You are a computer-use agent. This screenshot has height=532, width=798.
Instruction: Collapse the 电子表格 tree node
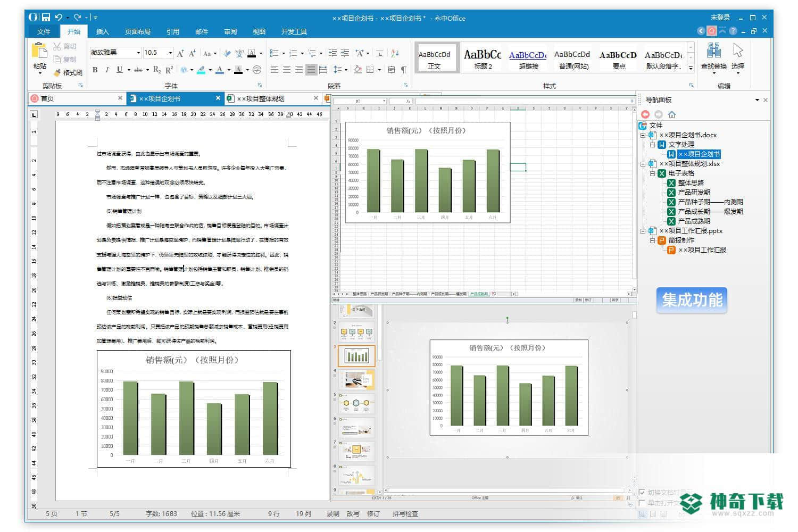652,173
